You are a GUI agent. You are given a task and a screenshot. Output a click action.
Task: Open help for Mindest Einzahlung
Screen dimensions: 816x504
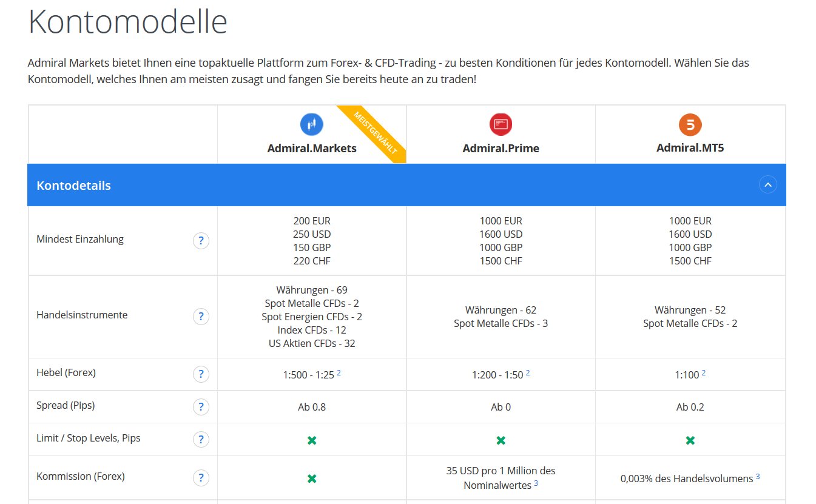click(201, 241)
